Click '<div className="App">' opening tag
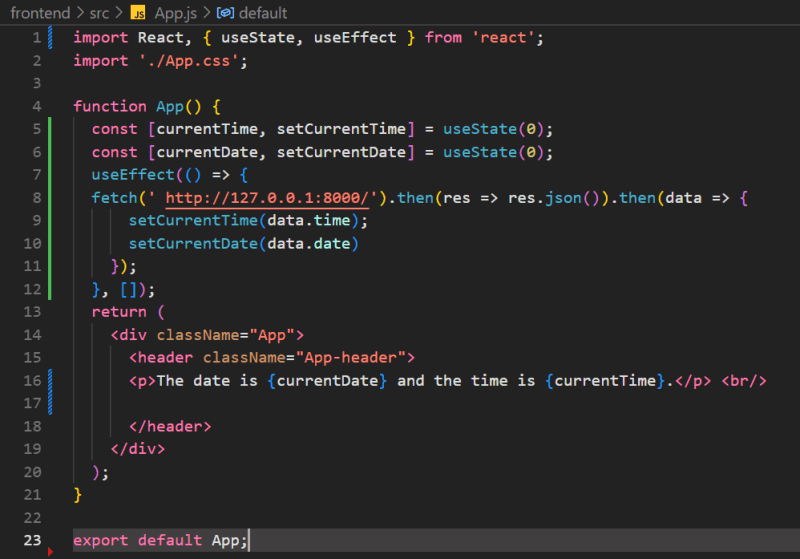 tap(207, 335)
